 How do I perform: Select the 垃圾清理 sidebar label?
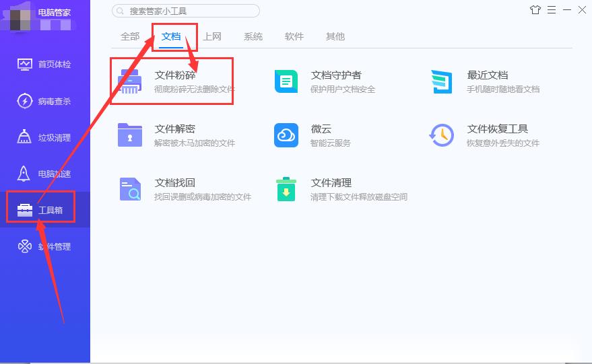pos(55,138)
